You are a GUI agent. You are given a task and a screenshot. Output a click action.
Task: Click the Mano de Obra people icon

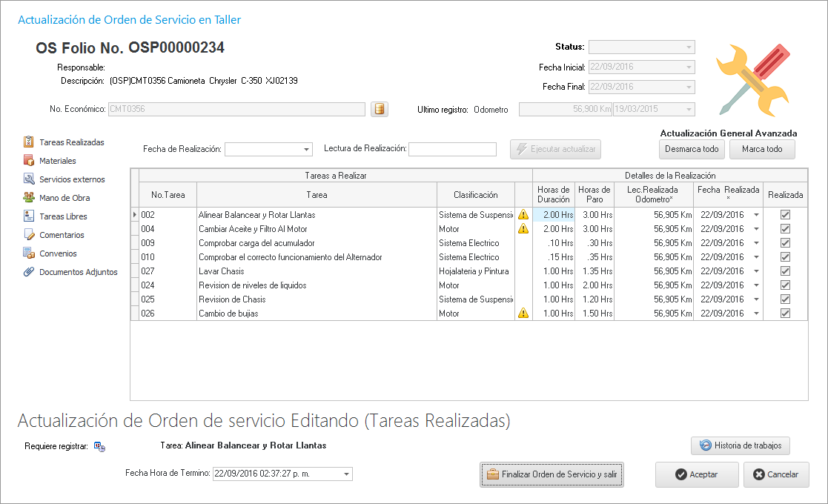coord(29,198)
